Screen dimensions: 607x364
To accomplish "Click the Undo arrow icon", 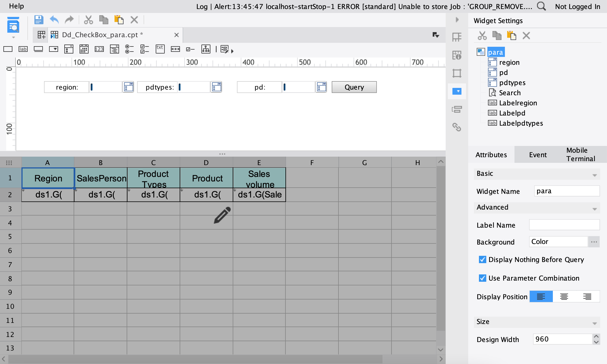I will point(54,20).
